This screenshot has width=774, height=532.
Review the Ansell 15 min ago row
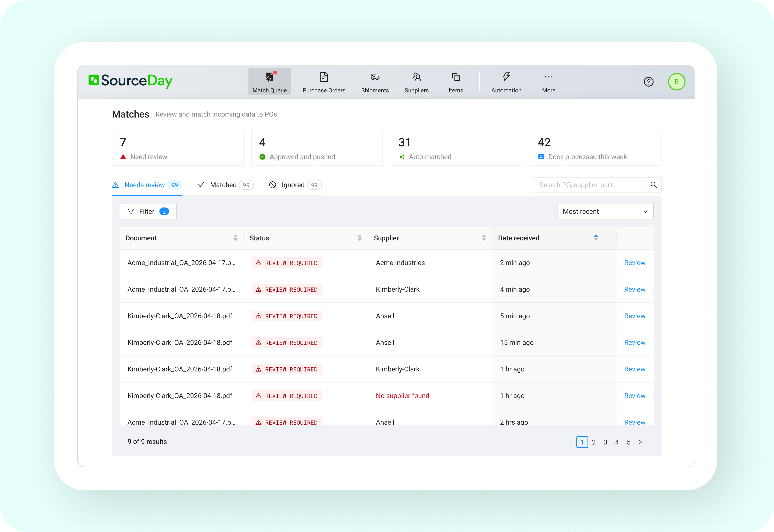click(634, 343)
